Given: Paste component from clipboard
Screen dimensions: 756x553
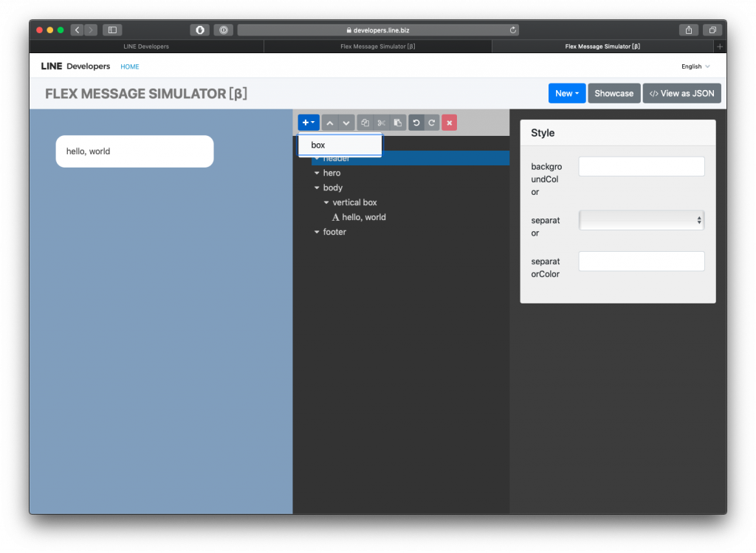Looking at the screenshot, I should pos(398,123).
